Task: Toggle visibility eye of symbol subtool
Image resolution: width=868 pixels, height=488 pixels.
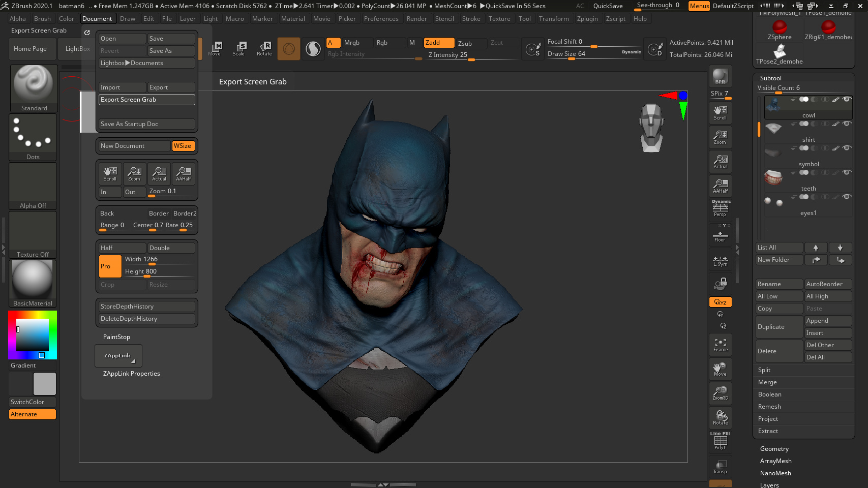Action: click(x=847, y=148)
